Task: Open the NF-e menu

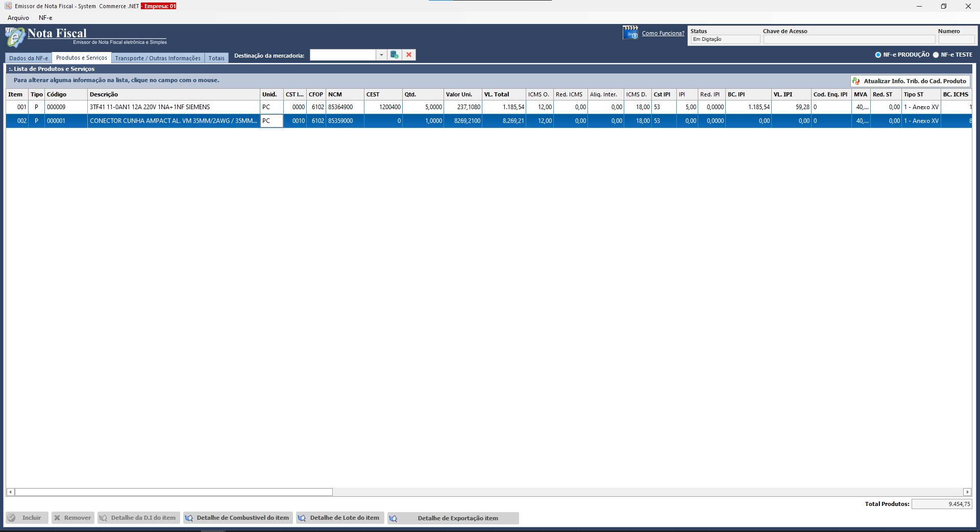Action: tap(45, 18)
